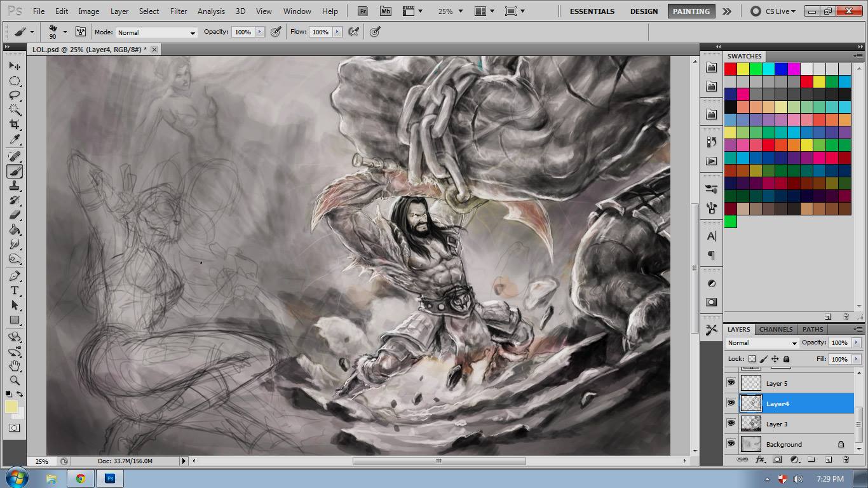
Task: Switch to the Paths tab
Action: click(x=813, y=329)
